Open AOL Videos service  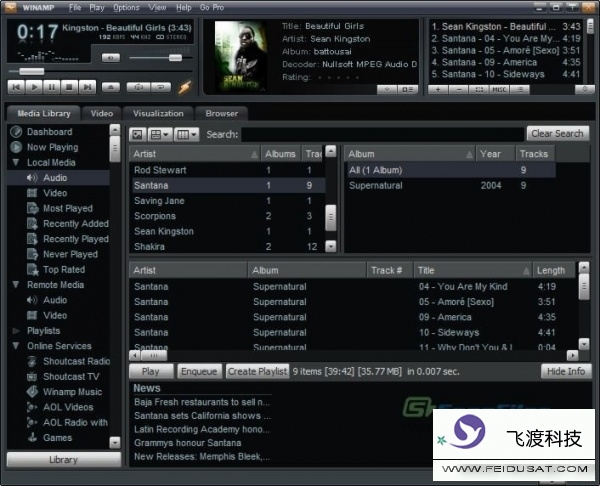(x=68, y=408)
